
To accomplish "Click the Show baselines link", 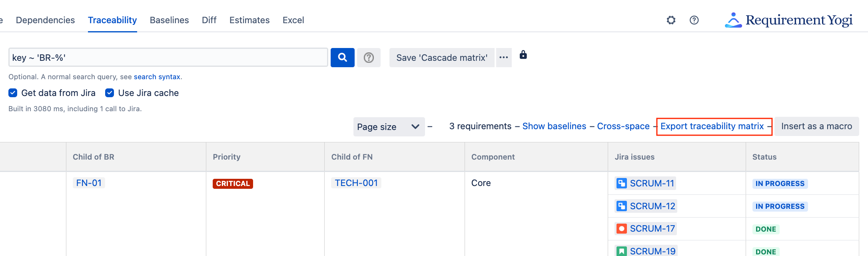I will click(554, 126).
